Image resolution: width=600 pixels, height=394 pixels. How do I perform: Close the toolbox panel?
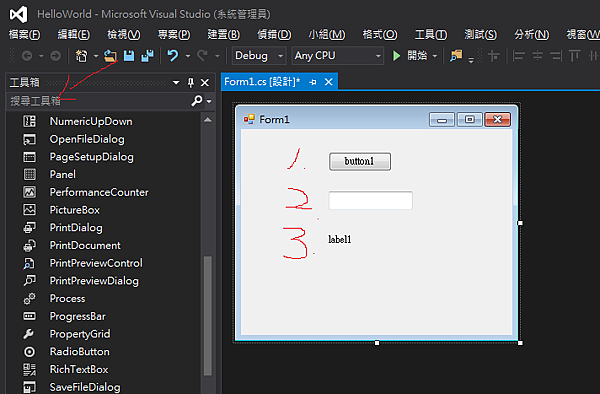(205, 83)
